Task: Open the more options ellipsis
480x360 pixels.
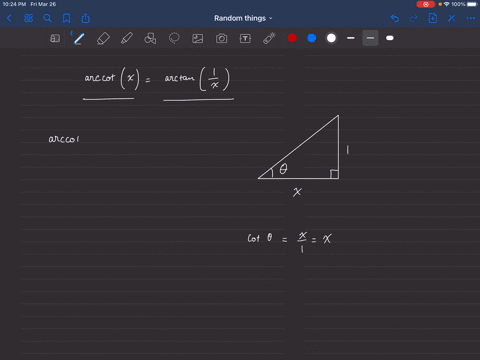Action: point(471,18)
